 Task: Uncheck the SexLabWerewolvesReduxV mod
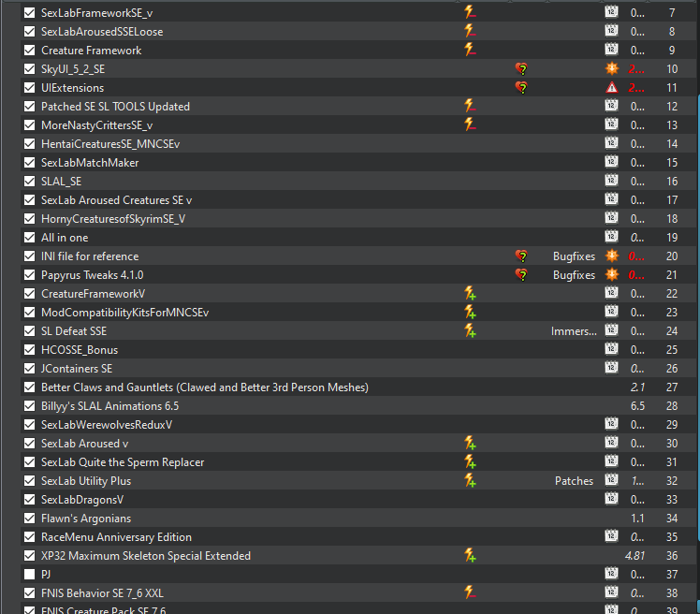[29, 425]
